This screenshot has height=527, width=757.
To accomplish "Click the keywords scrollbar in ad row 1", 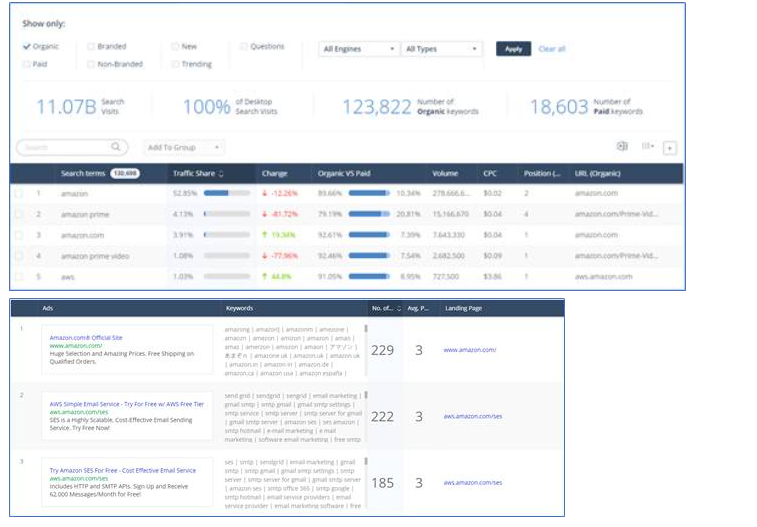I will click(366, 329).
